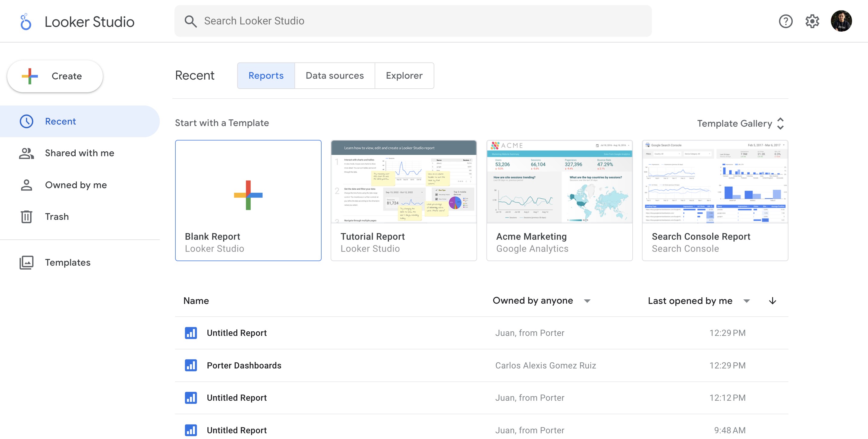Toggle descending sort with the arrow icon
This screenshot has width=868, height=439.
pyautogui.click(x=772, y=301)
